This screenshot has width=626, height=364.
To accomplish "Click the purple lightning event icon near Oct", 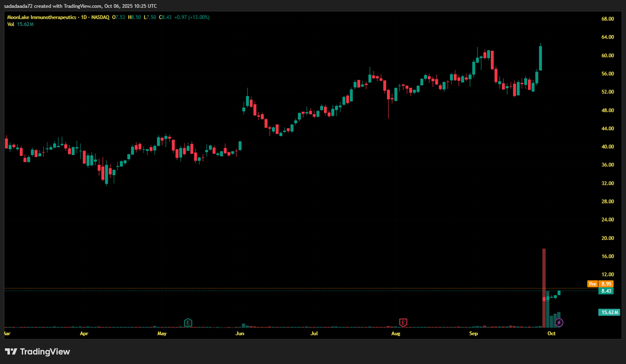I will [x=559, y=322].
